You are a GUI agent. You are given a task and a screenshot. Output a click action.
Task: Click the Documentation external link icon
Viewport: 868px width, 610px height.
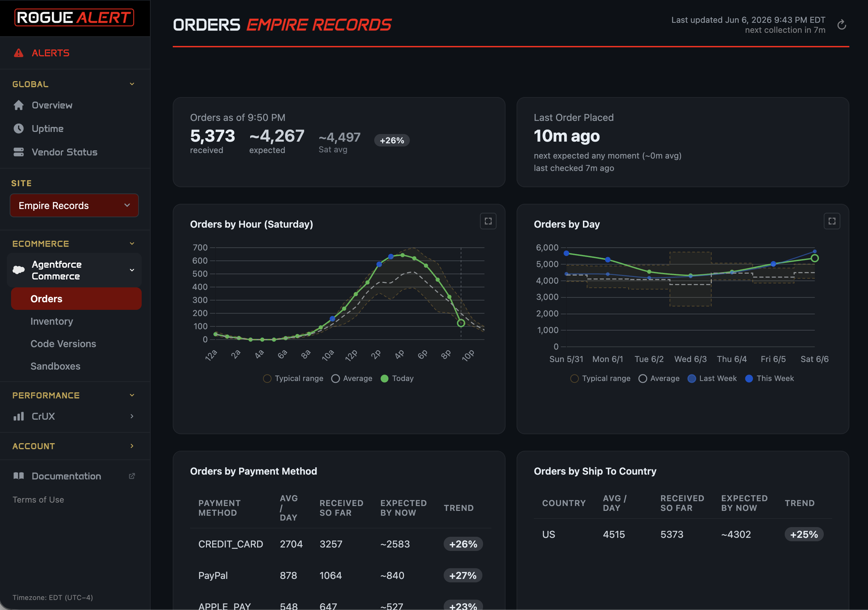tap(132, 476)
